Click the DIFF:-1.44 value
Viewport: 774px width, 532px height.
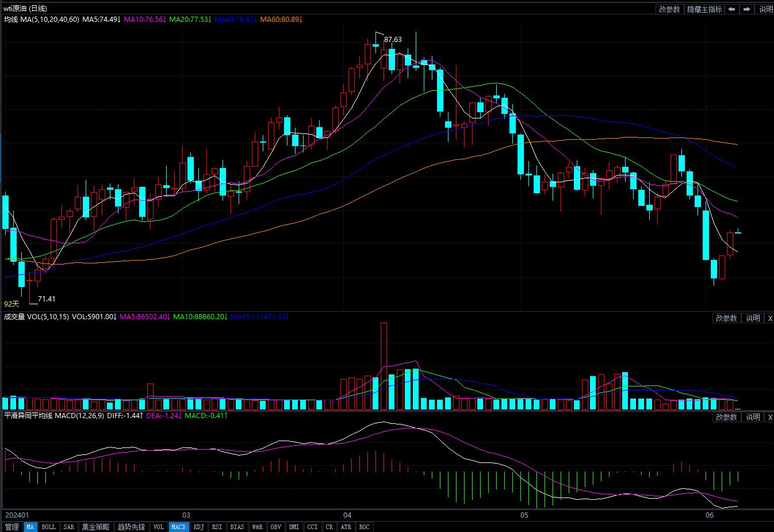125,416
